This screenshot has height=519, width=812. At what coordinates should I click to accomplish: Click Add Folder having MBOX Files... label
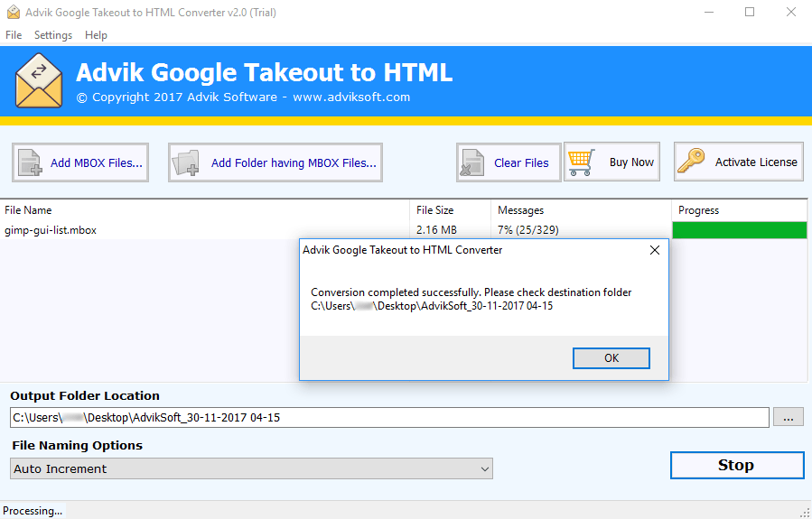294,163
